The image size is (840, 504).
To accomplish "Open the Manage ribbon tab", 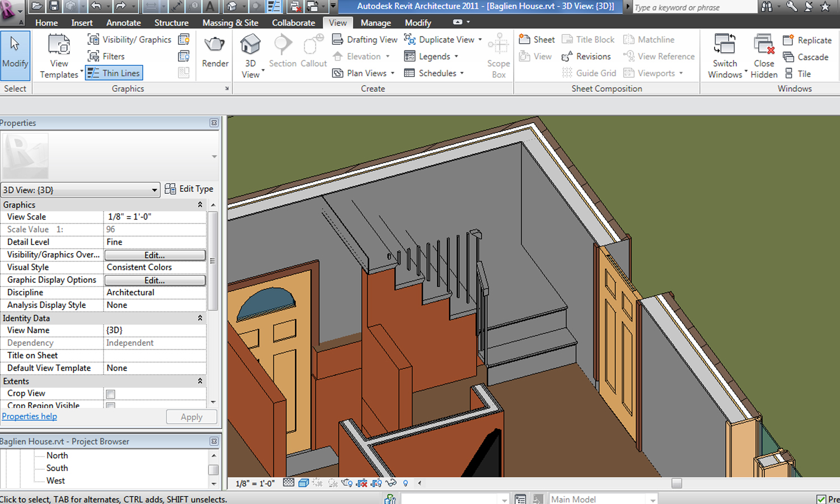I will (x=375, y=23).
